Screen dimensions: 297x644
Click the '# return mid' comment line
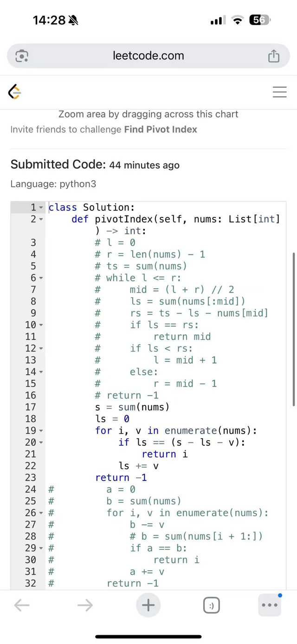tap(153, 337)
